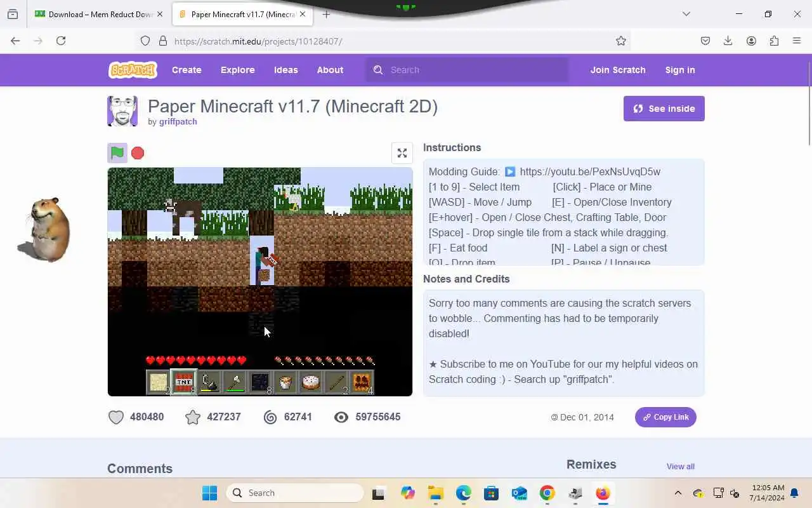This screenshot has height=508, width=812.
Task: Open the Ideas menu item
Action: click(x=286, y=70)
